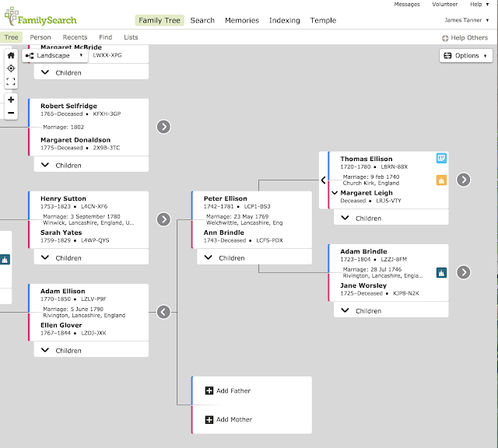The image size is (498, 448).
Task: Click teal temple icon on Adam Brindle card
Action: [441, 273]
